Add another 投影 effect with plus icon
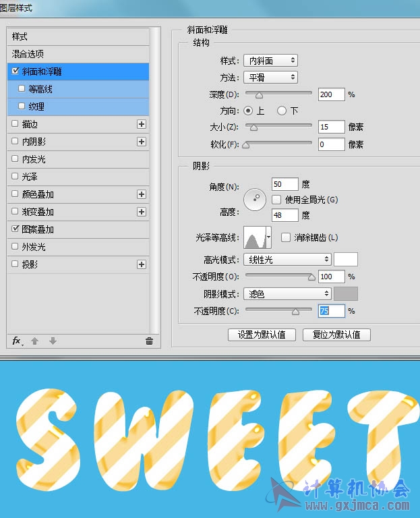Image resolution: width=420 pixels, height=518 pixels. pos(142,264)
